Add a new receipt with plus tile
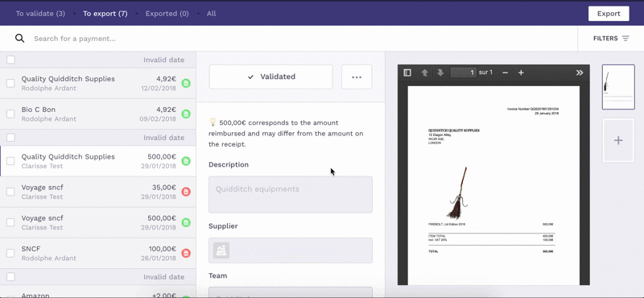644x298 pixels. (618, 141)
